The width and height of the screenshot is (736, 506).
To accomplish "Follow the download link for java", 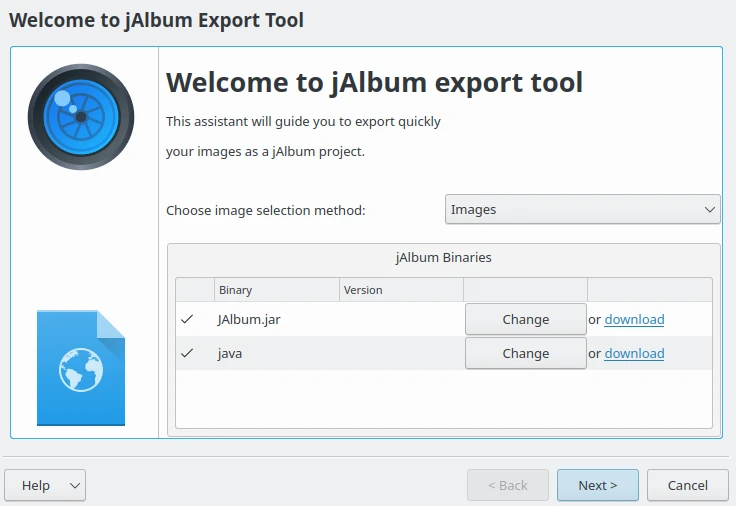I will point(634,353).
